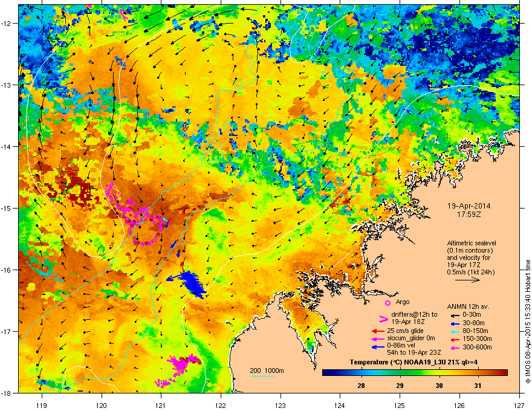The height and width of the screenshot is (411, 532).
Task: Click the 'ANMN 12h av.' legend heading
Action: pos(468,307)
